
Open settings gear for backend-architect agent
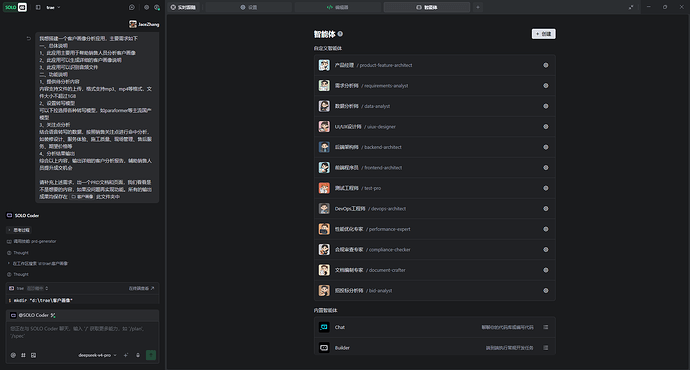coord(546,147)
